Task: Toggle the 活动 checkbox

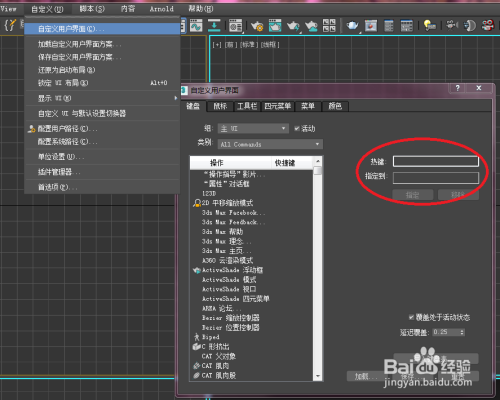Action: [x=297, y=129]
